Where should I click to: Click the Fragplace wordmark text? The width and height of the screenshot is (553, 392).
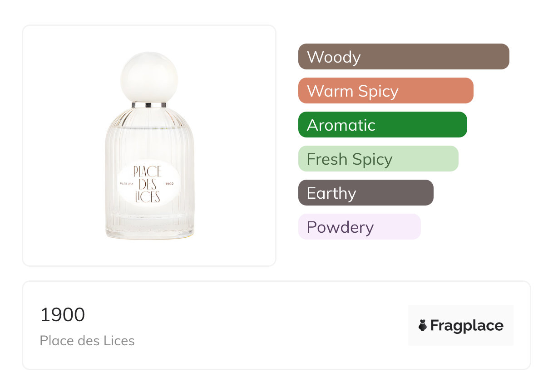(467, 325)
